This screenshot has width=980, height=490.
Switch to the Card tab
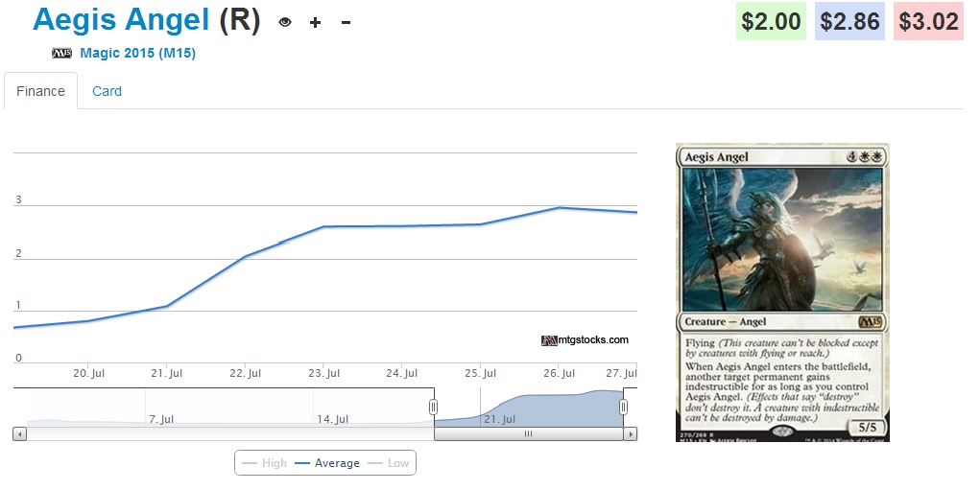[107, 91]
